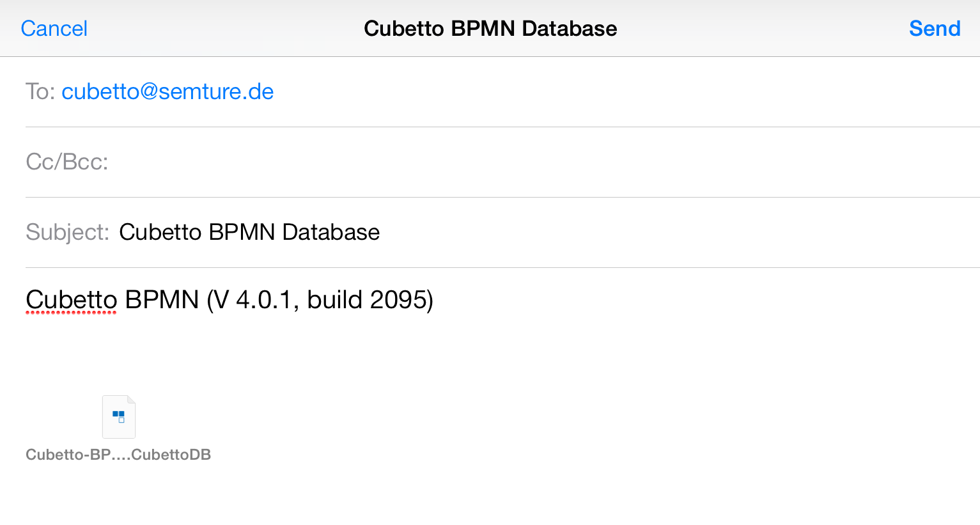The height and width of the screenshot is (525, 980).
Task: Tap the To: field label
Action: click(40, 91)
